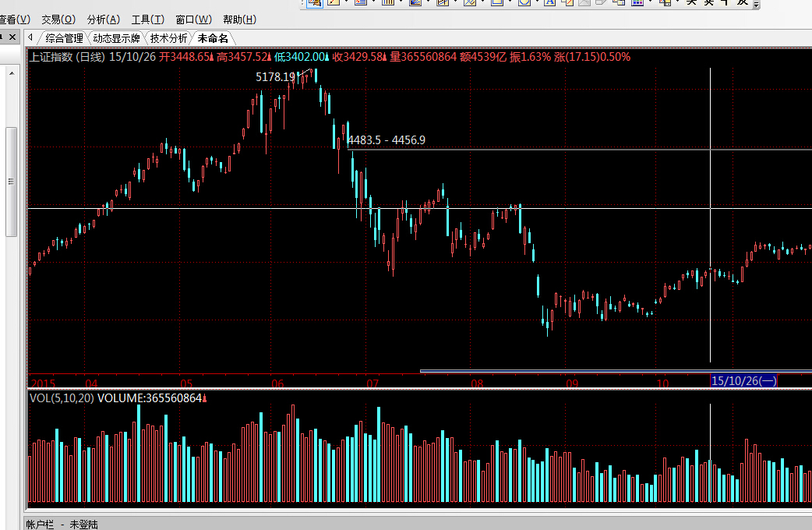Click the 06 month axis label
812x530 pixels.
coord(277,384)
